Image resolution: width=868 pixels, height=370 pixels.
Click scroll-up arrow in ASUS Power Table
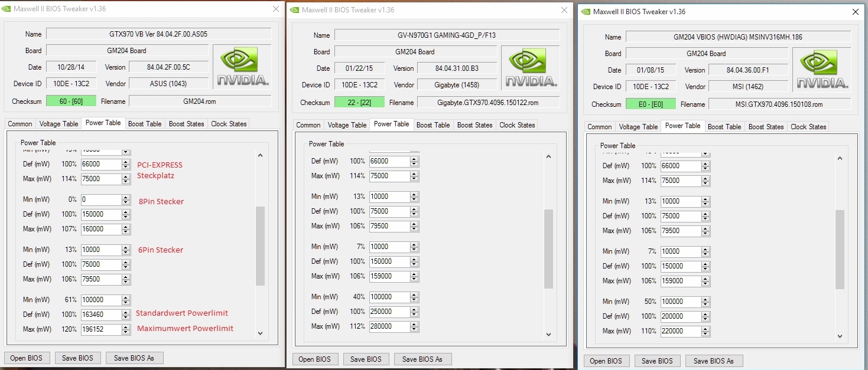point(261,155)
